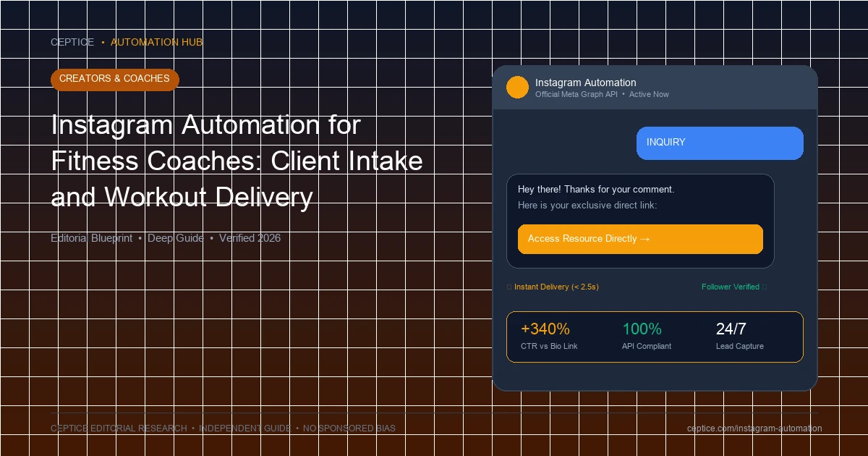Click the 'Instant Delivery (< 2.5s)' label
868x456 pixels.
click(556, 287)
